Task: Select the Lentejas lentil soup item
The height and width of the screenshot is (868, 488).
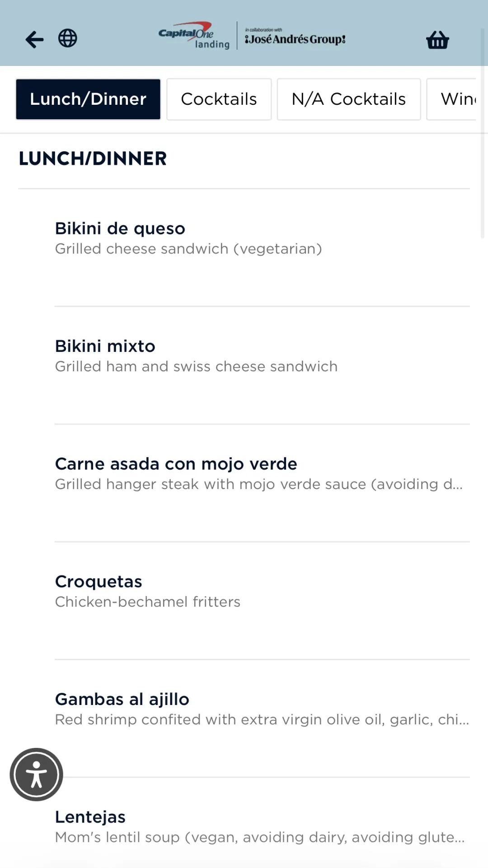Action: pos(262,826)
